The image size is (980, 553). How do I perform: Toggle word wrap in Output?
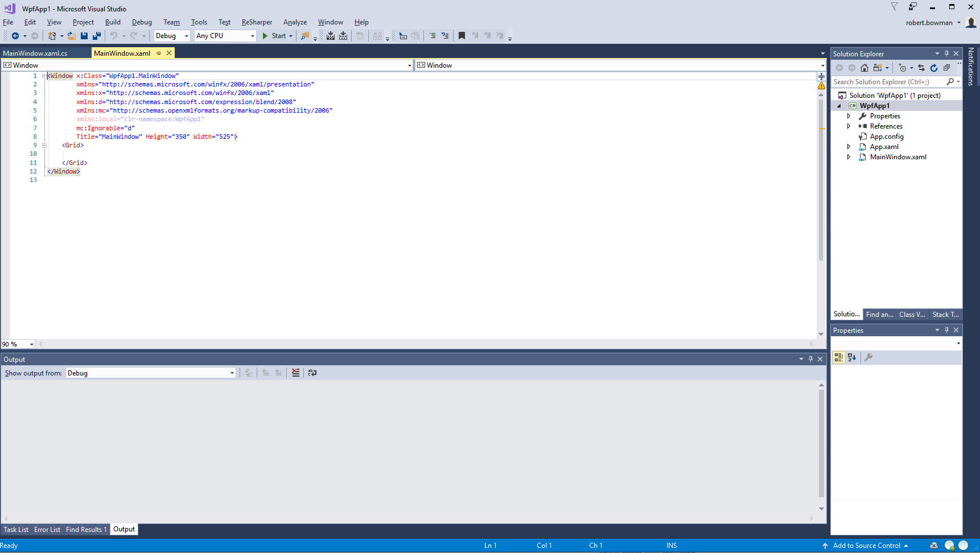(x=312, y=373)
